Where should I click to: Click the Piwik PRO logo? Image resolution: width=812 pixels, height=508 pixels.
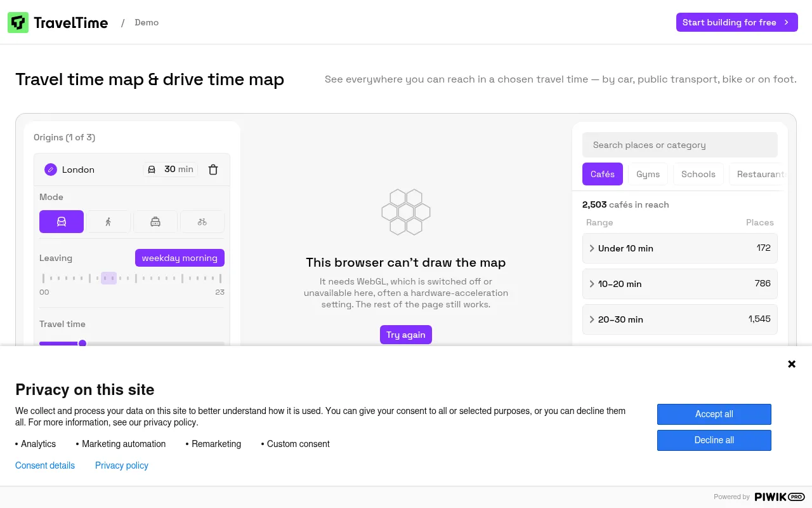click(x=780, y=497)
